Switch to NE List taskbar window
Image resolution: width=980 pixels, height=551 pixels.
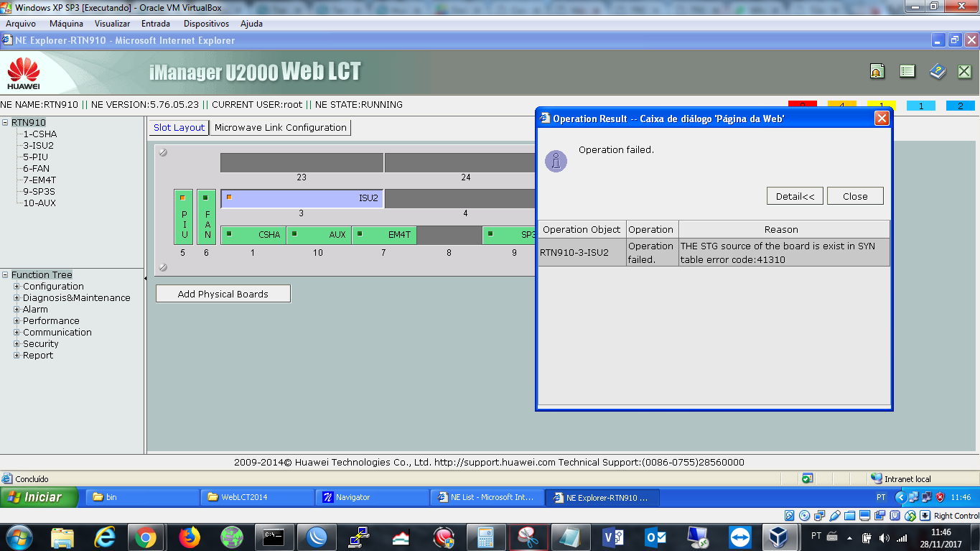[487, 497]
